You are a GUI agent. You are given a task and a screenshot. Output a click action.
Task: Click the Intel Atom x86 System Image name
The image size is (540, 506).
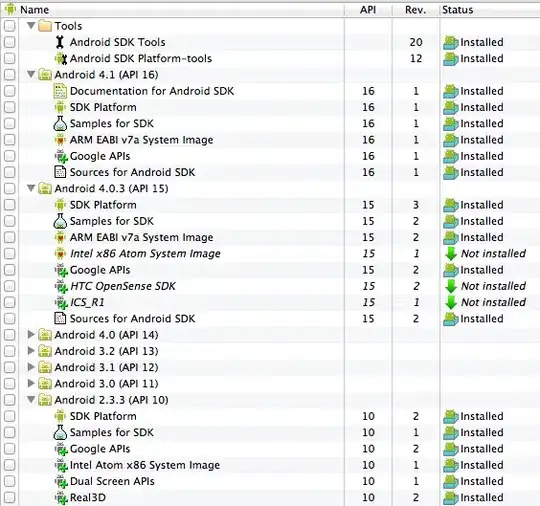[145, 465]
